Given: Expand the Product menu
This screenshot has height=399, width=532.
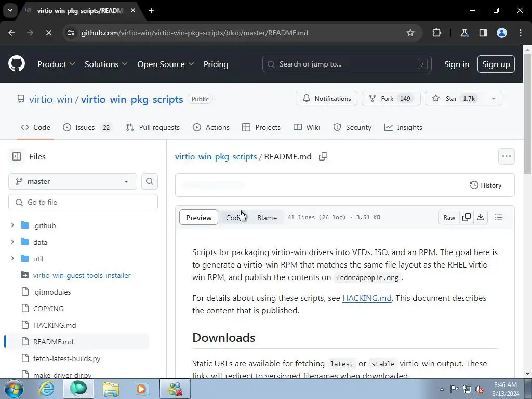Looking at the screenshot, I should tap(56, 64).
